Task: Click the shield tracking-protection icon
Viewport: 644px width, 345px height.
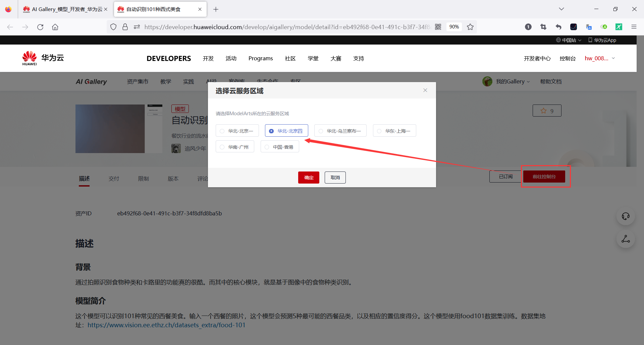Action: tap(113, 27)
